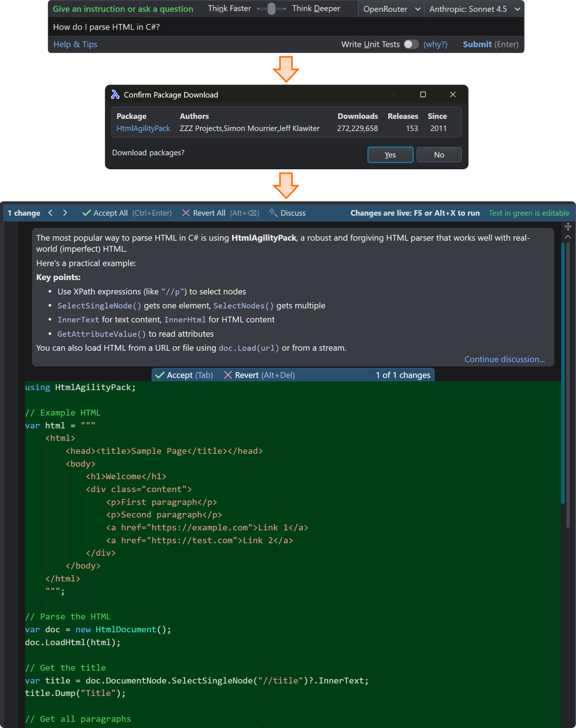Toggle the Write Unit Tests switch
Viewport: 576px width, 728px height.
pyautogui.click(x=411, y=45)
